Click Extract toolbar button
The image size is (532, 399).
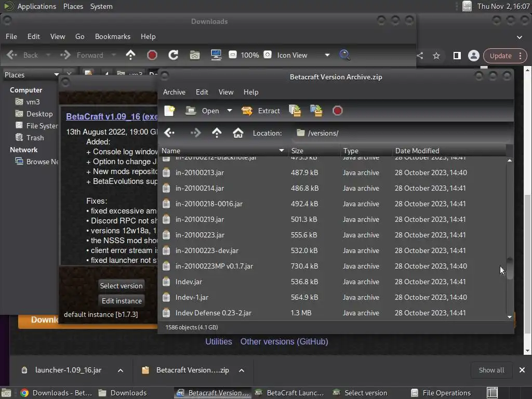pyautogui.click(x=261, y=111)
